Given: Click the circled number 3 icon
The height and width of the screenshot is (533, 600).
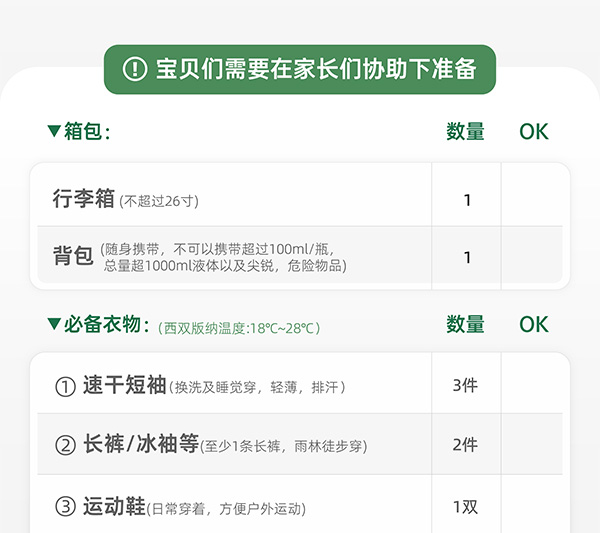Looking at the screenshot, I should pos(65,507).
